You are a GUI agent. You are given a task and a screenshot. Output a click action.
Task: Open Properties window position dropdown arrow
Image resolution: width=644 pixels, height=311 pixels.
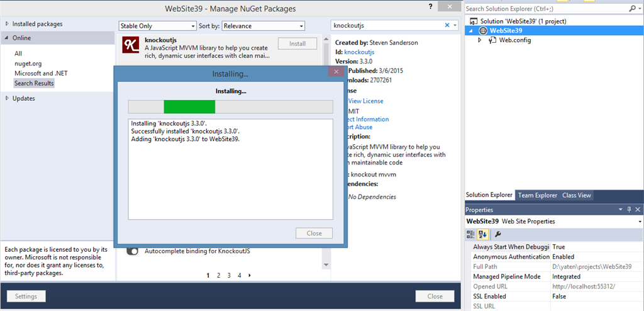(x=621, y=210)
